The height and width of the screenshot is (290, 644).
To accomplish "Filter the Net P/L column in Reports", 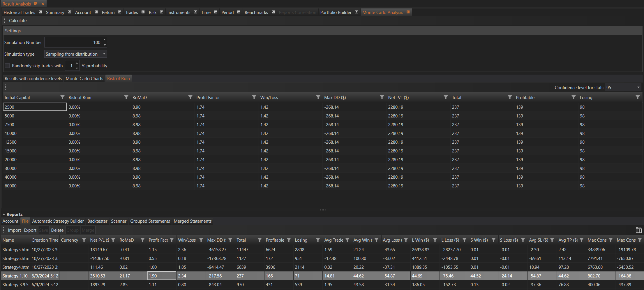I will pos(113,240).
